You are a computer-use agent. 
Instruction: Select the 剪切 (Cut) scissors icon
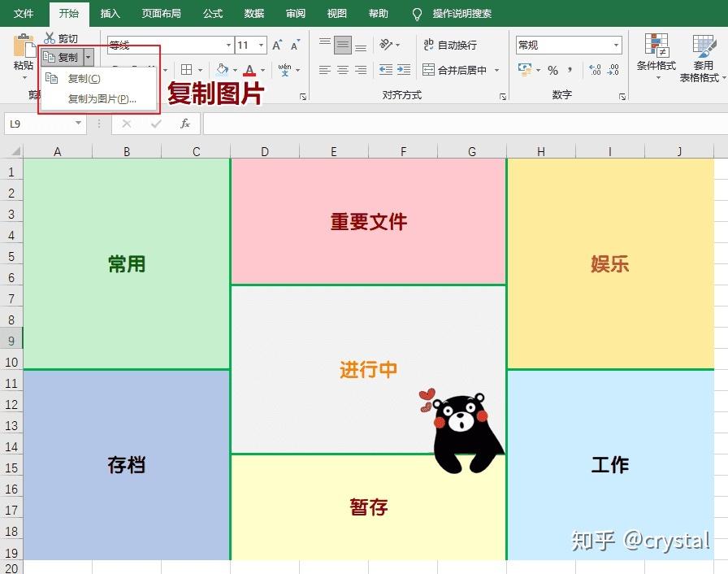click(48, 37)
